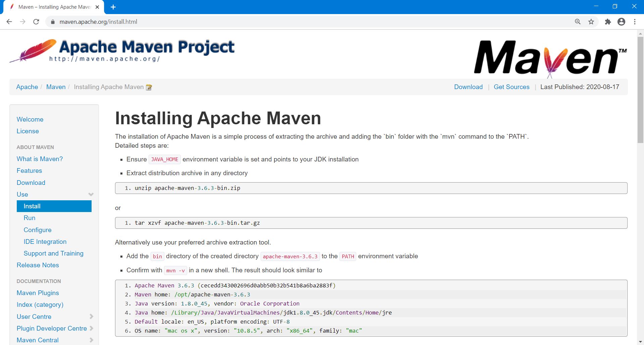The image size is (644, 345).
Task: Expand Plugin Developer Centre arrow
Action: 92,328
